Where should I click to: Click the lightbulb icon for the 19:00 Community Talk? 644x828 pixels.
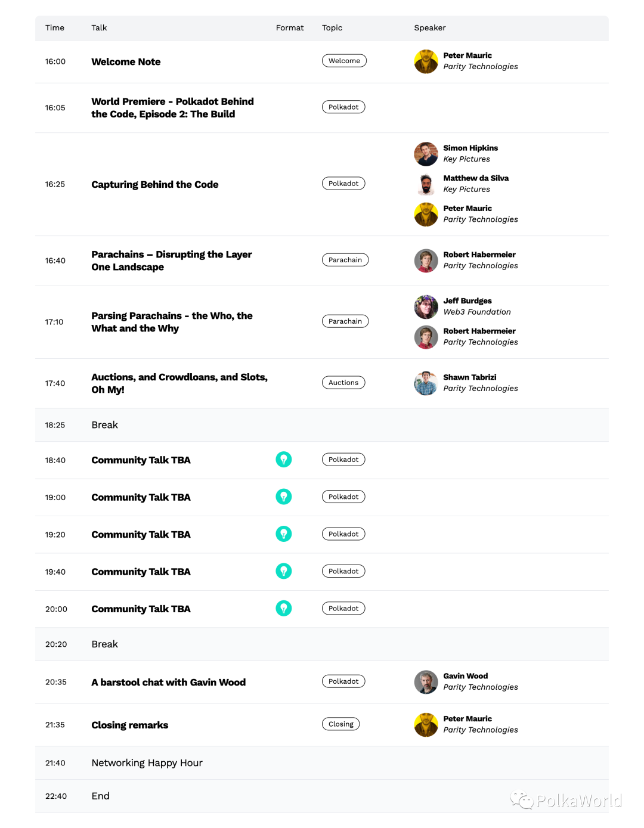pos(284,497)
